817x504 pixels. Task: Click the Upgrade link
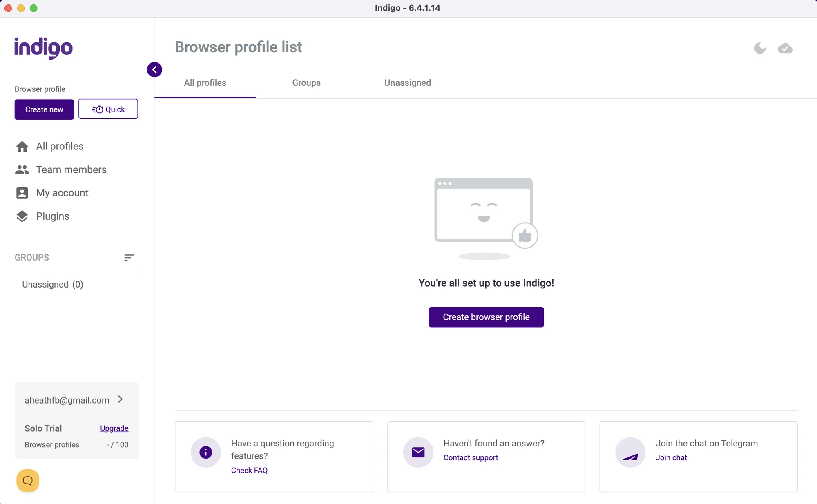[114, 428]
